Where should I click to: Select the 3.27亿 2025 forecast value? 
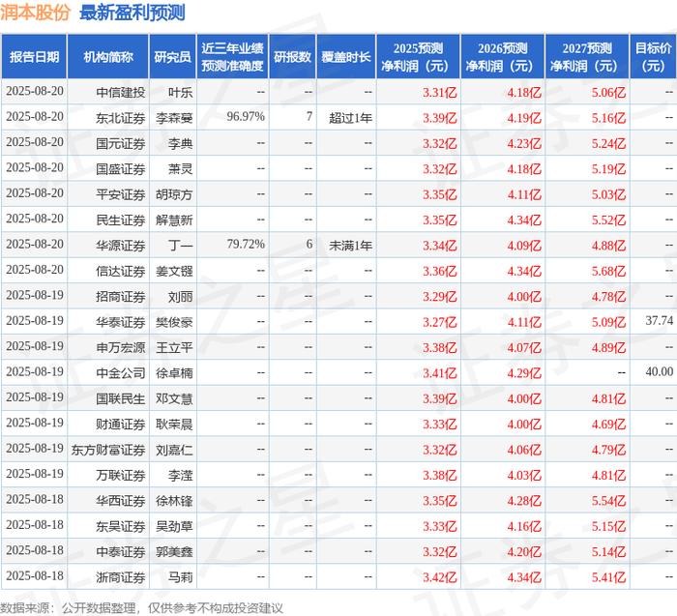point(439,322)
